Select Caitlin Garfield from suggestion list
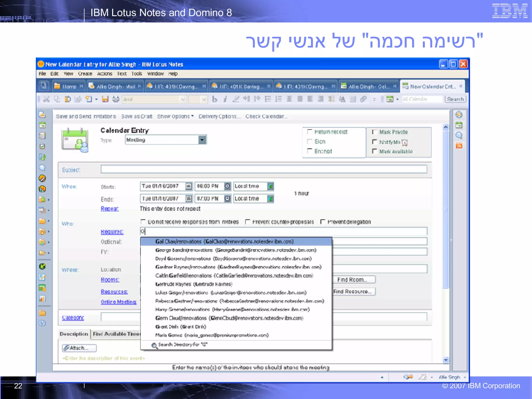 (x=236, y=276)
